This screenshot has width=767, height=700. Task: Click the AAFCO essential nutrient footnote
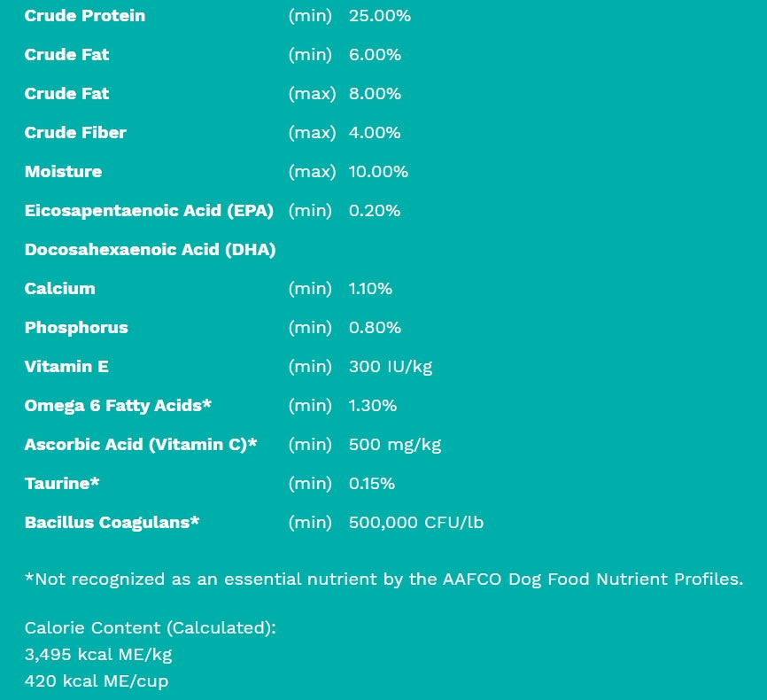pos(383,579)
